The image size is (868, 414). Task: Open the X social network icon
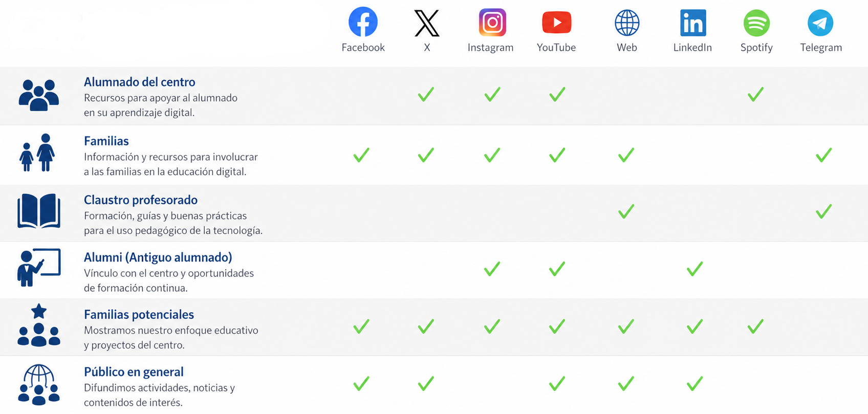[x=427, y=23]
